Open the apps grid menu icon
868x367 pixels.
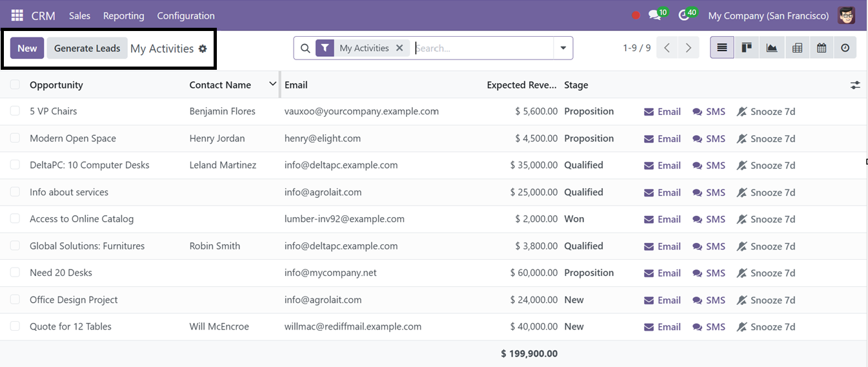point(17,16)
